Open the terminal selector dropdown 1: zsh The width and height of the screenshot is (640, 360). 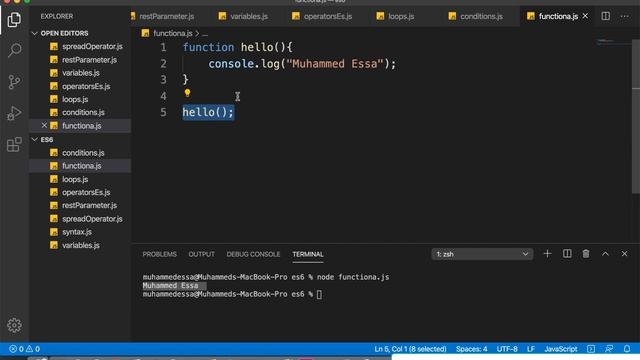tap(482, 254)
